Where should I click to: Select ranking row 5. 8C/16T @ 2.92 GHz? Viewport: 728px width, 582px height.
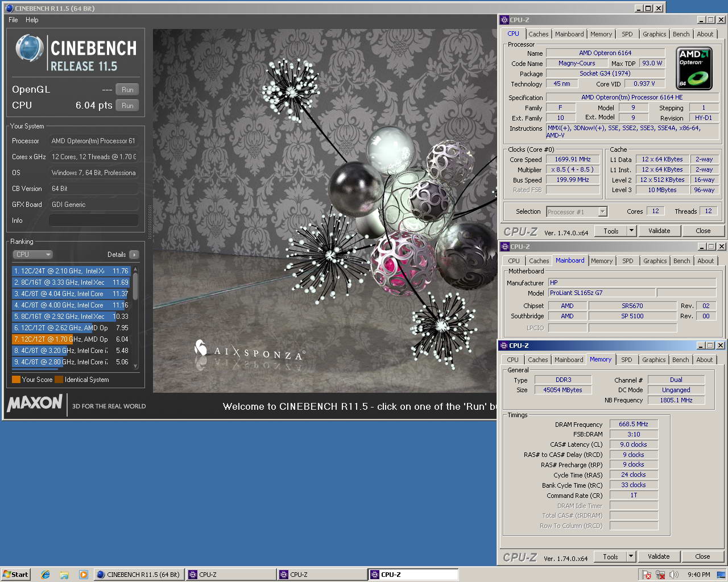pyautogui.click(x=72, y=317)
